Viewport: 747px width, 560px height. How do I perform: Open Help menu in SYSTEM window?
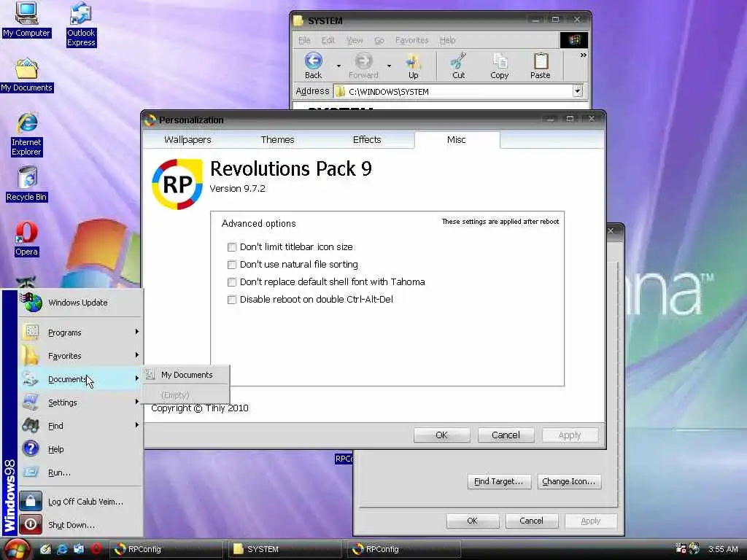(447, 41)
